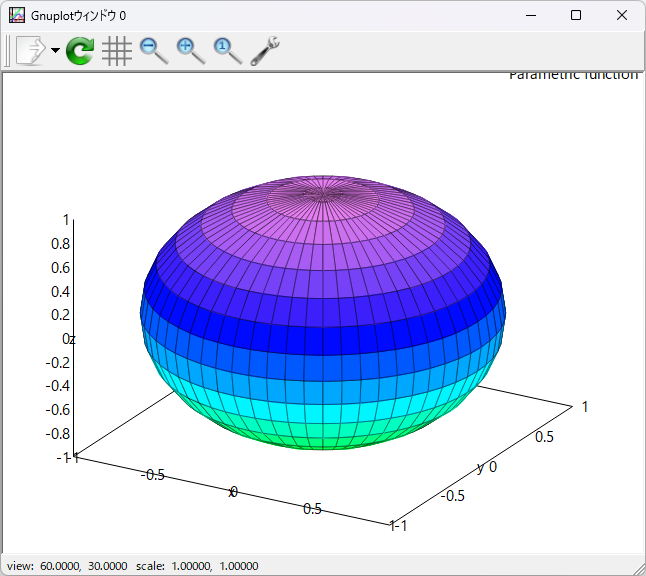646x576 pixels.
Task: Minimize the Gnuplot window
Action: click(531, 16)
